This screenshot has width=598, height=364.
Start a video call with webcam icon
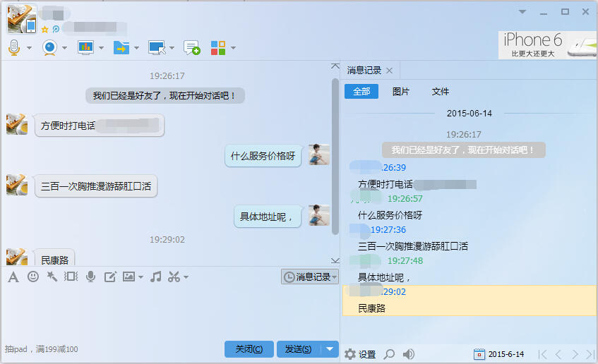pyautogui.click(x=50, y=48)
